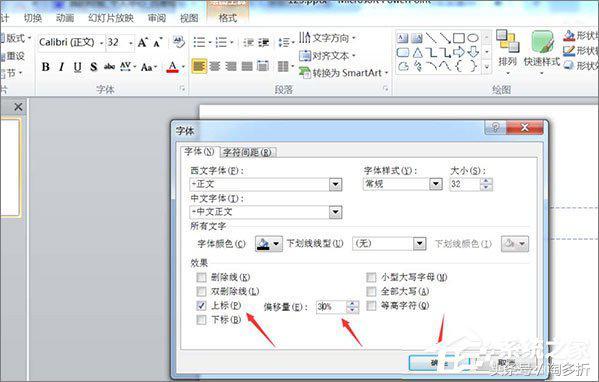Click dialog help question mark button
Screen dimensions: 599x382
click(x=495, y=127)
